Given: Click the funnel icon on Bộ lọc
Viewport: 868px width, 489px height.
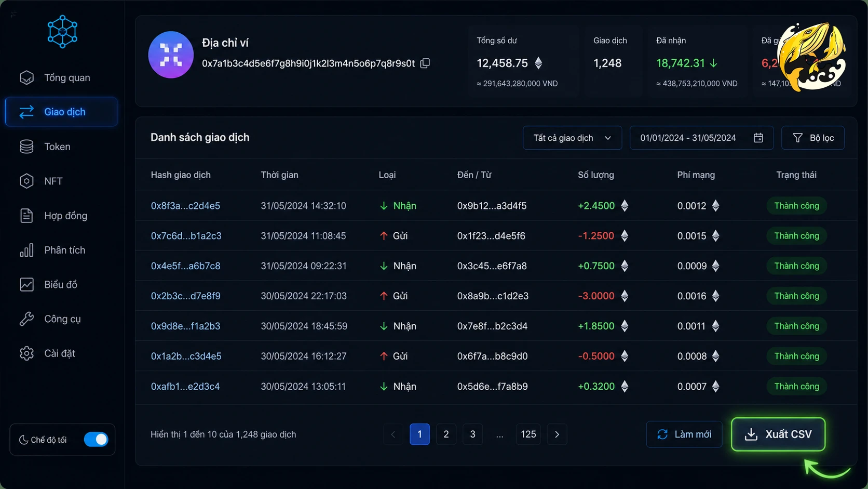Looking at the screenshot, I should [x=798, y=138].
